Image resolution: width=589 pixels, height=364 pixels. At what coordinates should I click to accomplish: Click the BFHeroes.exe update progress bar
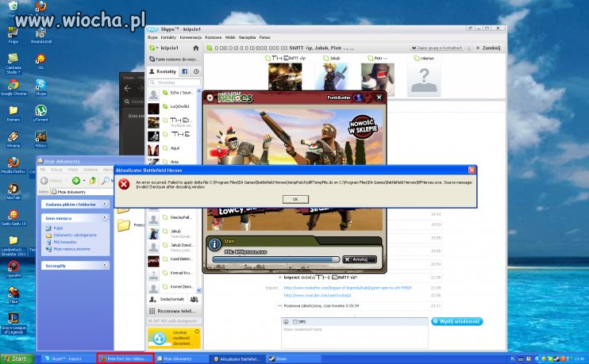pyautogui.click(x=276, y=259)
